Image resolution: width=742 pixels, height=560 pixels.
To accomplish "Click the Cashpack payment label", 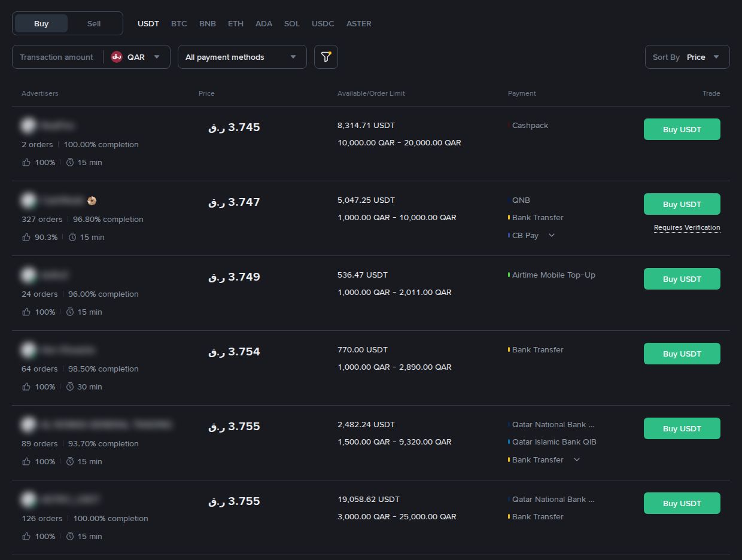I will (530, 126).
